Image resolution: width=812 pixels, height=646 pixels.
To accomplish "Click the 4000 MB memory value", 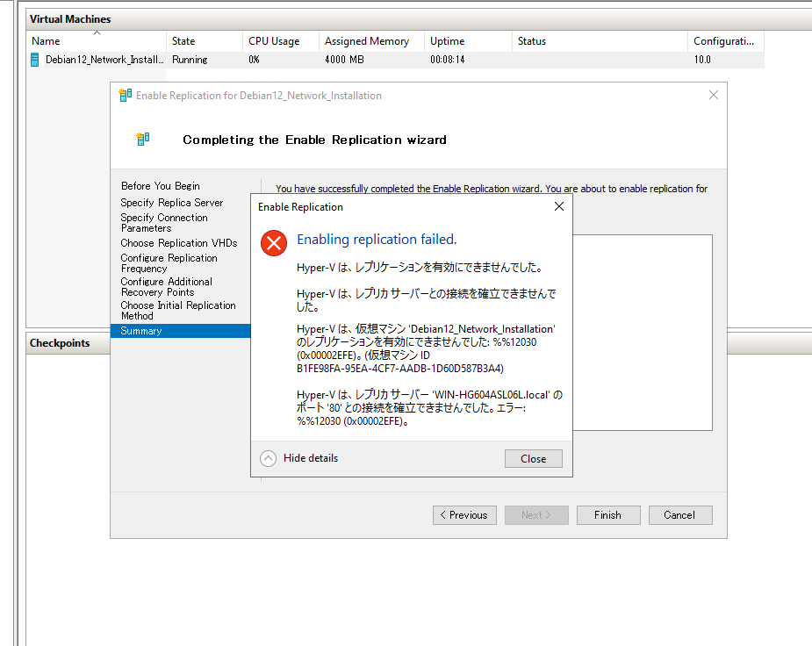I will click(344, 60).
